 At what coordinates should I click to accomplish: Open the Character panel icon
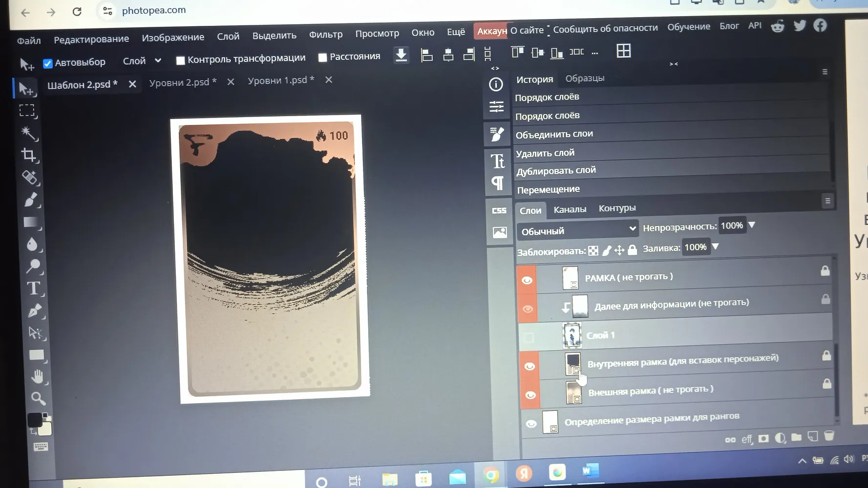pos(498,161)
